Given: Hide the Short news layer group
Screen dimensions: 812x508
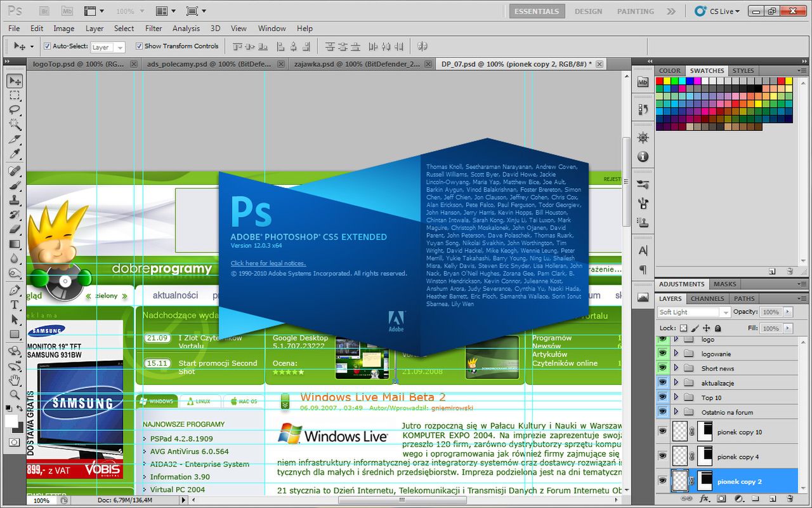Looking at the screenshot, I should [662, 368].
